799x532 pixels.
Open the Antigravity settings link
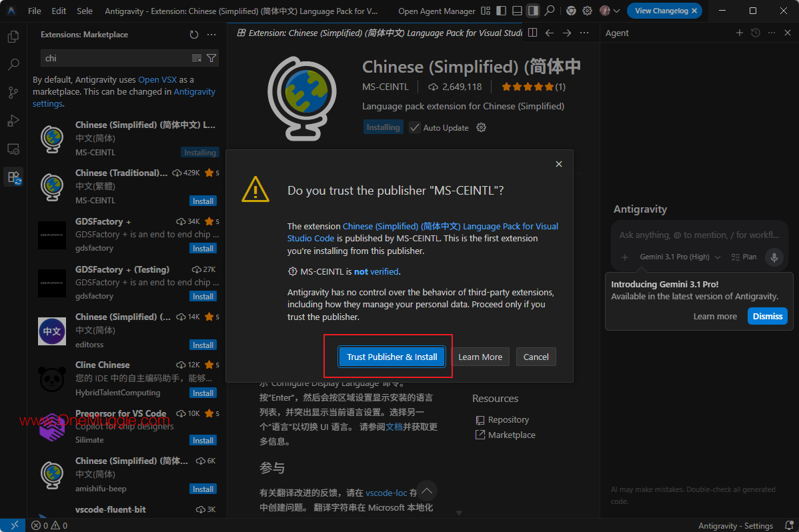pyautogui.click(x=124, y=97)
